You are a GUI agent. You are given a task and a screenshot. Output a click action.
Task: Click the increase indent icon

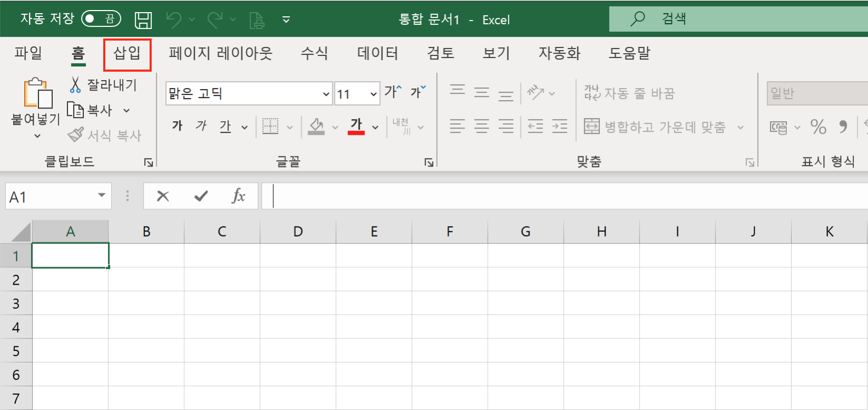tap(559, 126)
